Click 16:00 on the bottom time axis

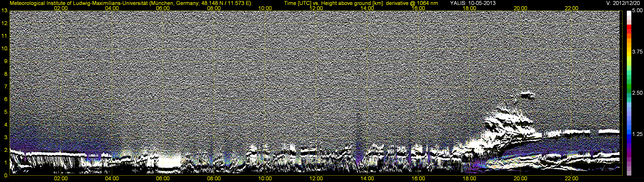[x=418, y=179]
